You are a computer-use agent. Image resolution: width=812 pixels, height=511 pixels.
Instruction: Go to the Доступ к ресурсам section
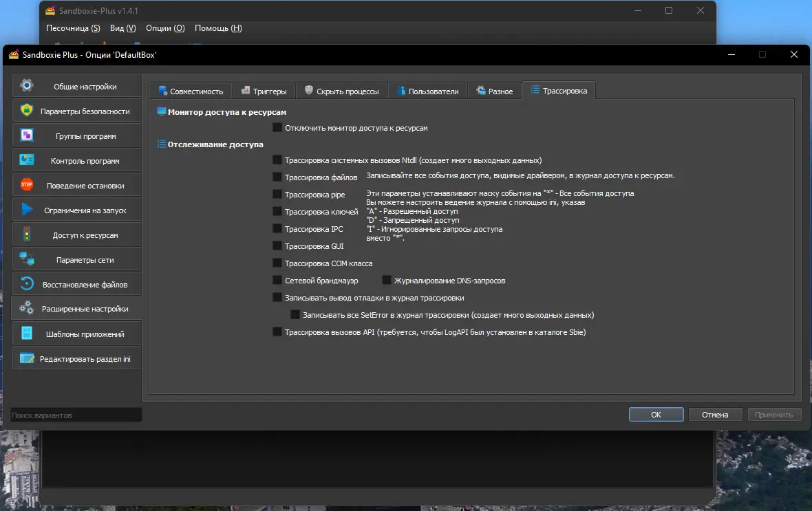pyautogui.click(x=77, y=235)
